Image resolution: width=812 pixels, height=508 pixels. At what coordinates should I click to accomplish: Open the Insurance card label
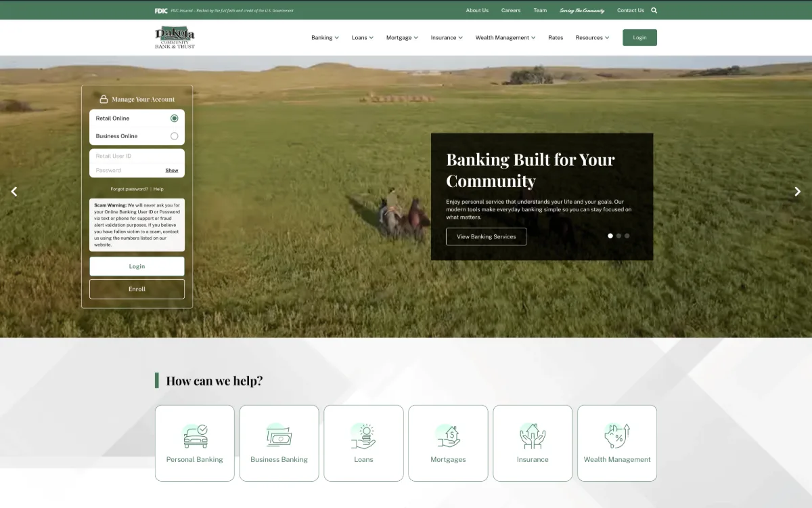pyautogui.click(x=533, y=459)
